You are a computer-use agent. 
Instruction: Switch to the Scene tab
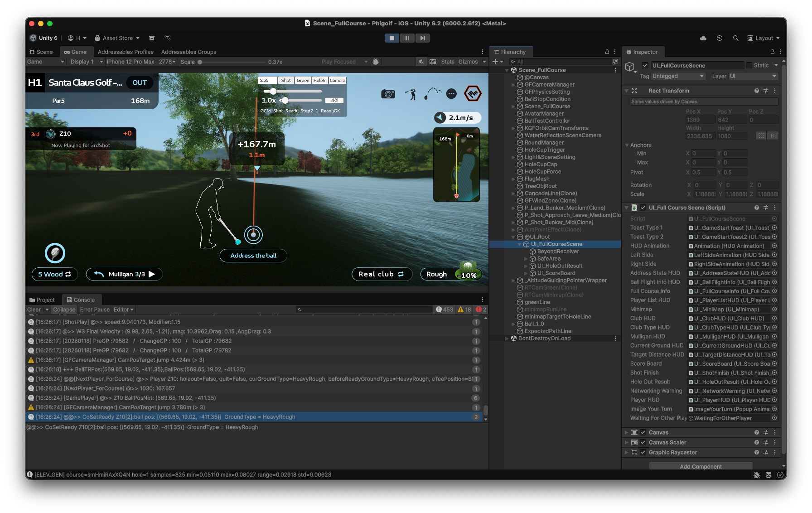[41, 52]
